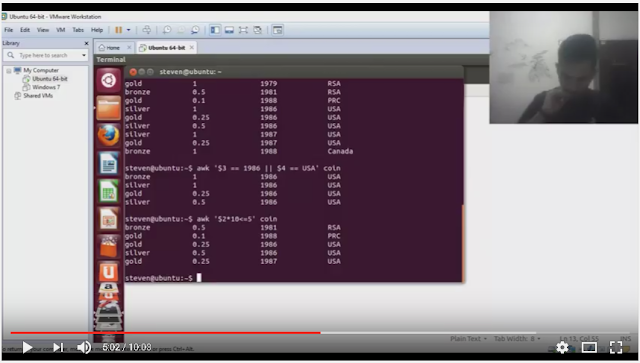Select Windows 7 in the library tree
Screen dimensions: 640x363
(46, 87)
